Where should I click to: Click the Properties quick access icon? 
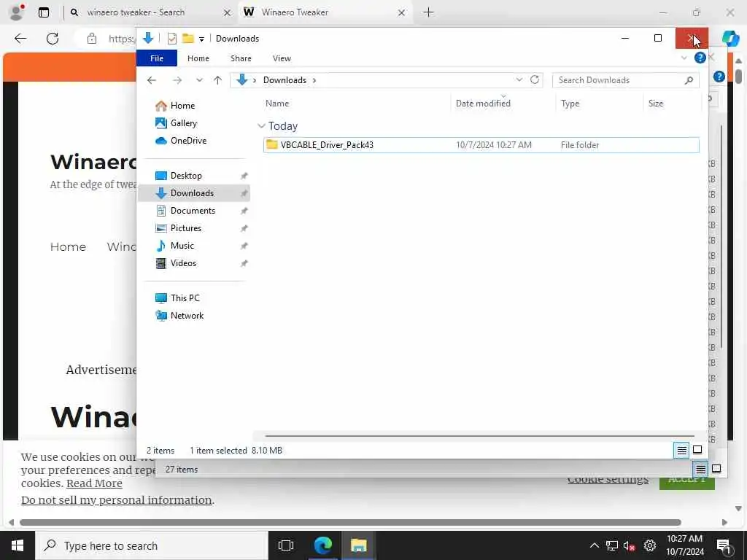(172, 39)
